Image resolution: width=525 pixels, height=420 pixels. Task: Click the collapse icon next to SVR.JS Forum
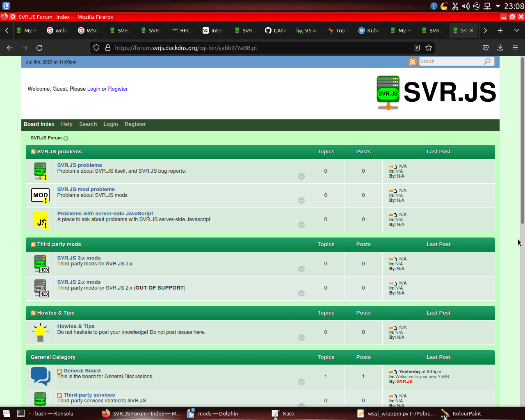coord(66,139)
